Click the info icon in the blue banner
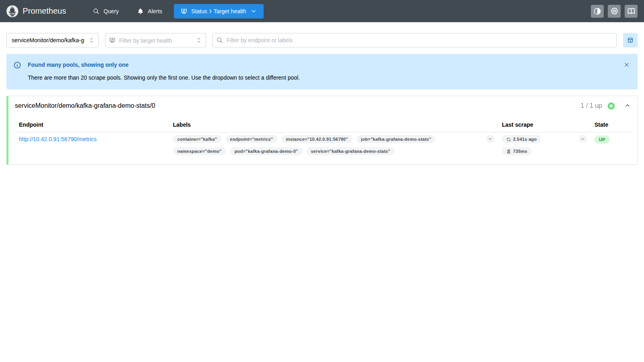Screen dimensions: 644x362 (x=17, y=65)
